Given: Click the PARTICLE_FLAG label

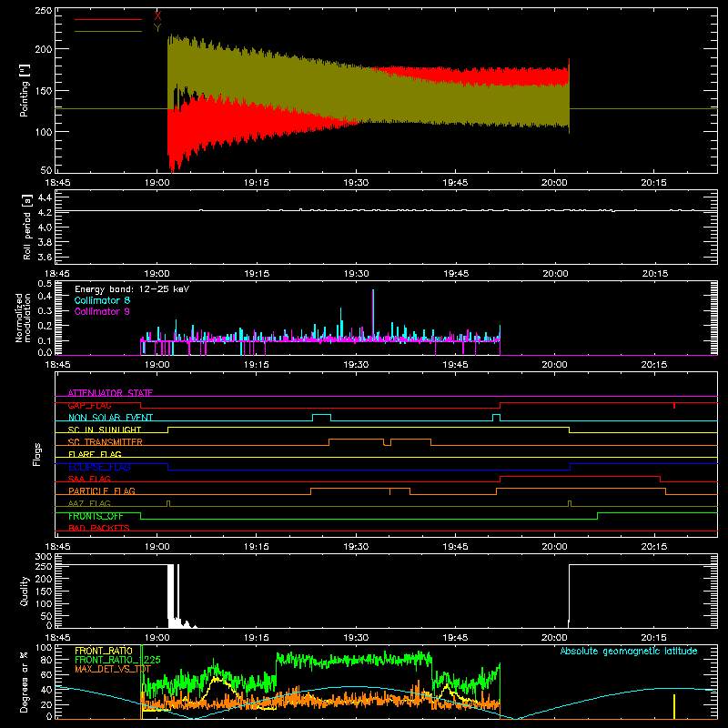Looking at the screenshot, I should point(102,490).
